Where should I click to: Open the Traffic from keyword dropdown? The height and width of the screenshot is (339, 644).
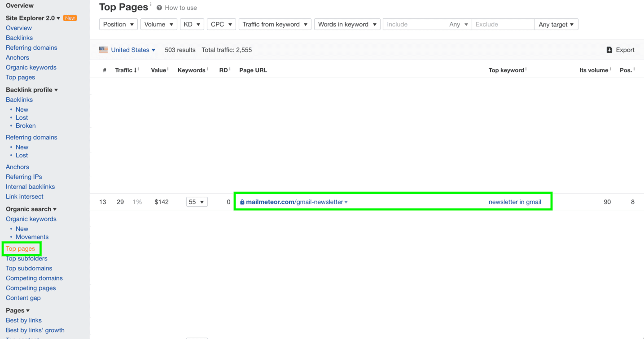tap(275, 24)
